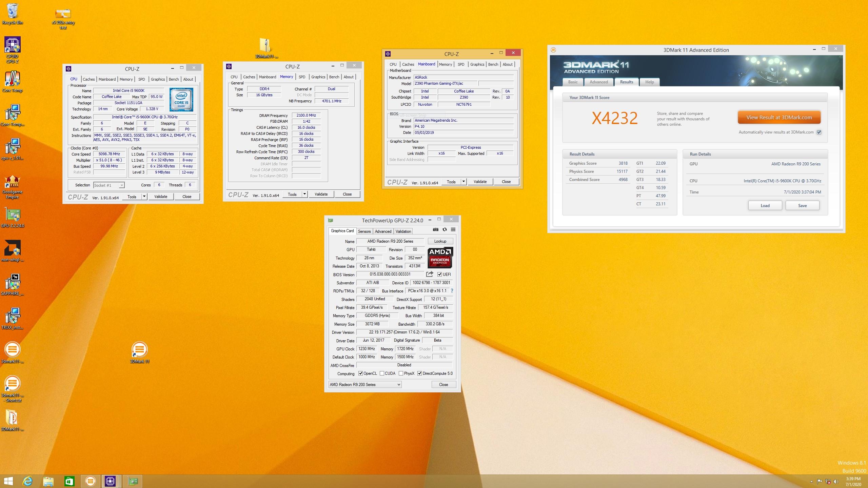This screenshot has width=868, height=488.
Task: Select 3dmark11 - Shortcut desktop icon
Action: pos(13,389)
